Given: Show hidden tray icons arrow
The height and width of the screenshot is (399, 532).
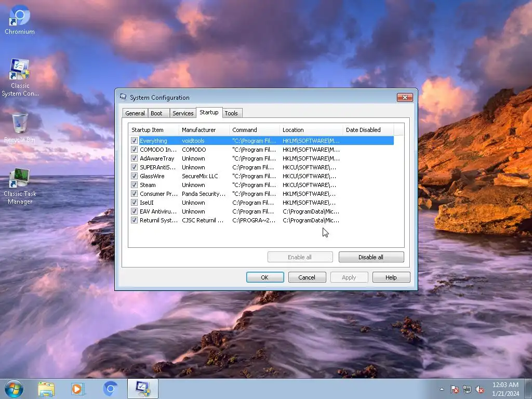Looking at the screenshot, I should (442, 390).
